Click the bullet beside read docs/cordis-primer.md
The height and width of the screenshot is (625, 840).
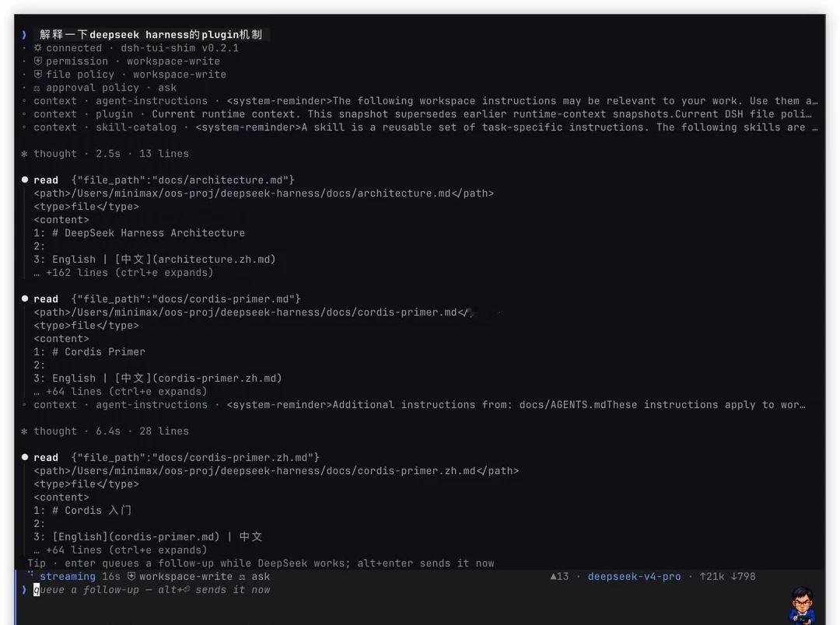(25, 299)
